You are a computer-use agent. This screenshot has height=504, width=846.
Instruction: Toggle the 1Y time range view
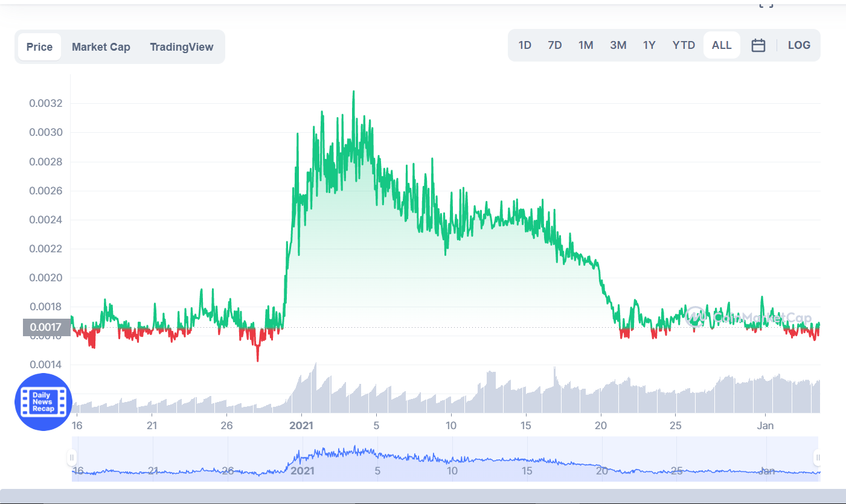649,45
